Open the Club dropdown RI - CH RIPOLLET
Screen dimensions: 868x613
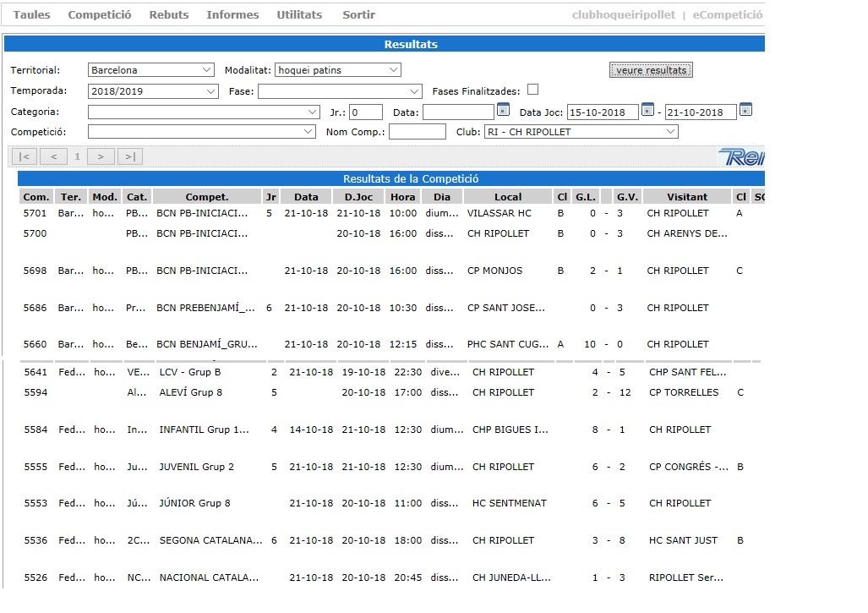pos(581,132)
